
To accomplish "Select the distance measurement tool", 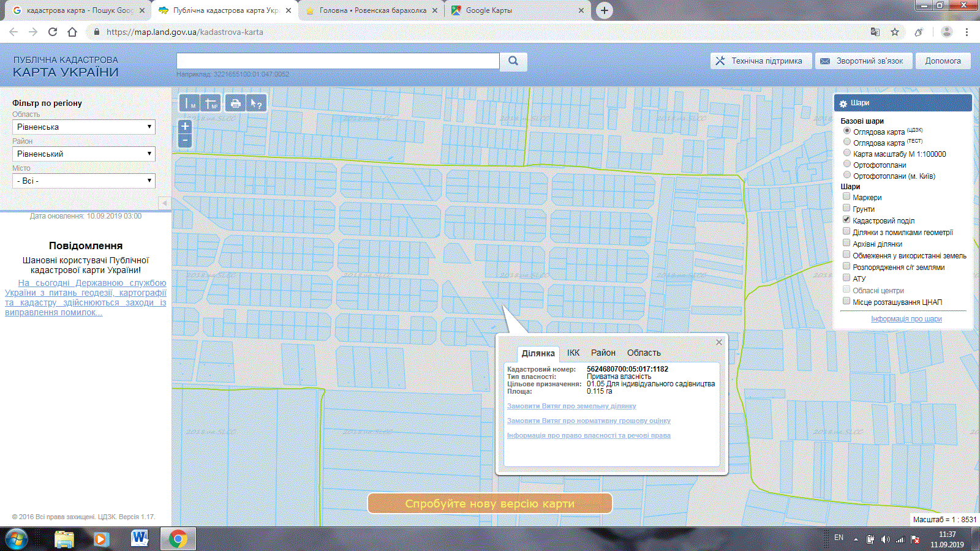I will point(190,103).
